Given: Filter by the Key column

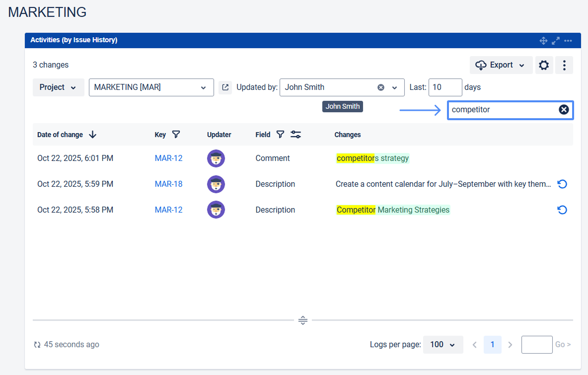Looking at the screenshot, I should (176, 135).
